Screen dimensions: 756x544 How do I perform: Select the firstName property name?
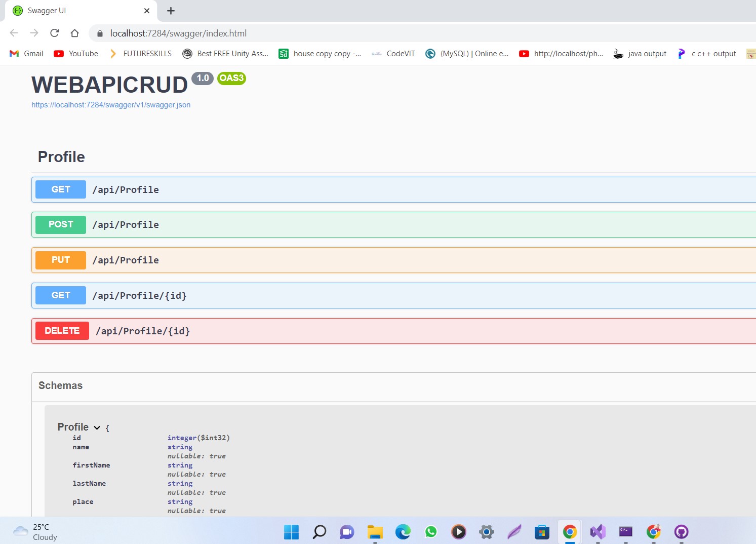(x=91, y=465)
